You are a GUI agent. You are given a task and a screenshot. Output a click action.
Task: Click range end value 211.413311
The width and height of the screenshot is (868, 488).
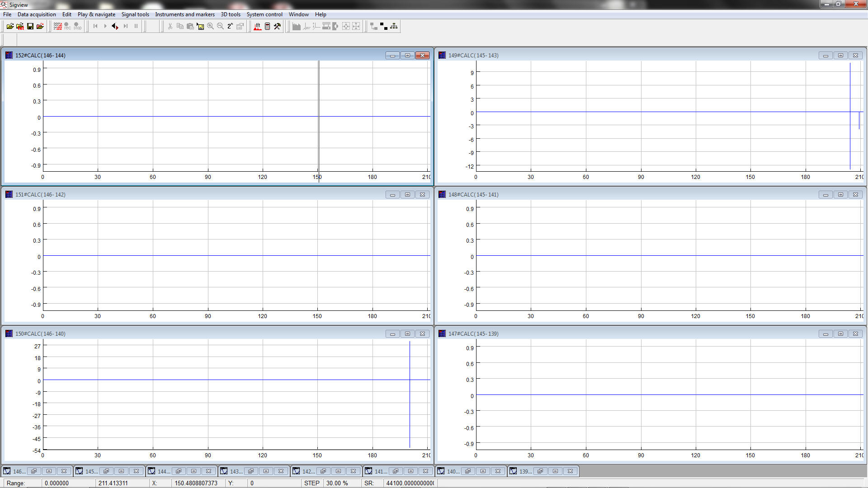(113, 483)
